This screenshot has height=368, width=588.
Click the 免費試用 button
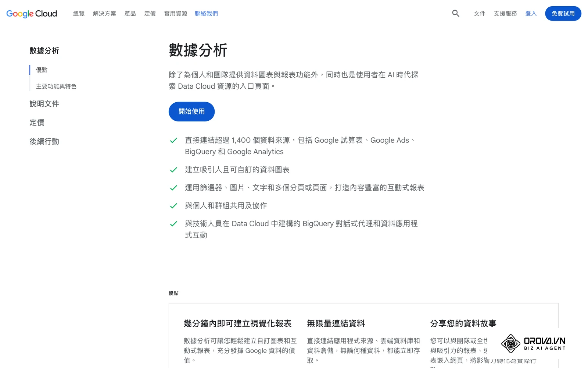click(x=563, y=14)
